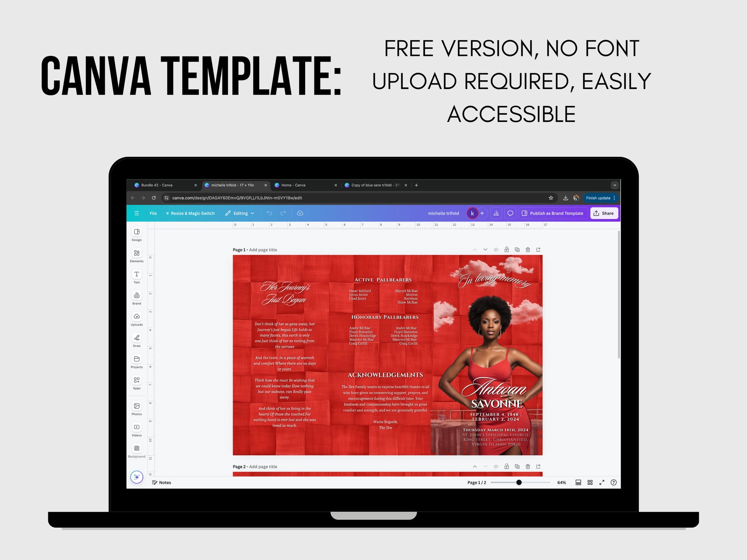The image size is (747, 560).
Task: Expand Page 1 title input field
Action: (265, 249)
